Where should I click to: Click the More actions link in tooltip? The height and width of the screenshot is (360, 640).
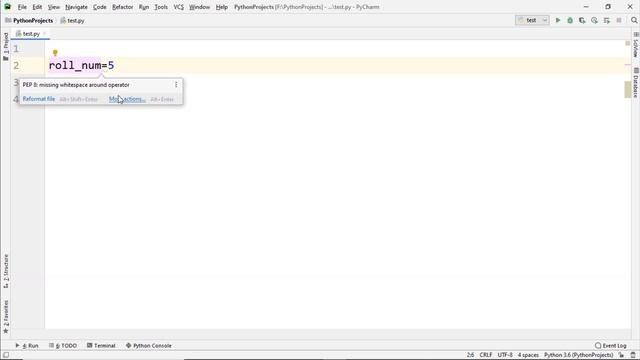tap(127, 99)
